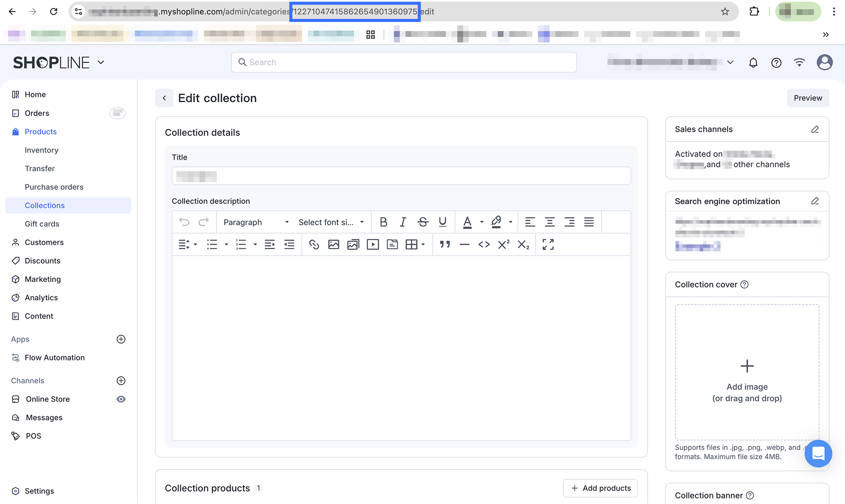Open the Discounts section from the sidebar
845x504 pixels.
coord(42,260)
